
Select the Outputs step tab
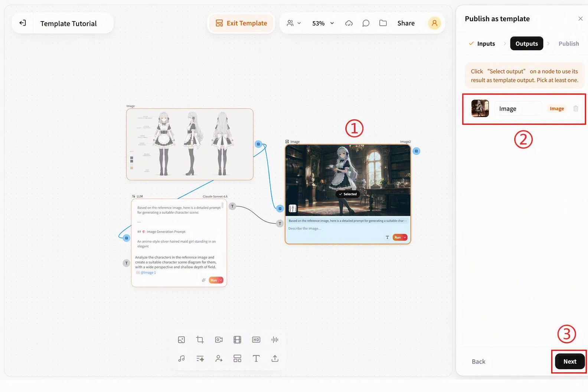click(526, 43)
